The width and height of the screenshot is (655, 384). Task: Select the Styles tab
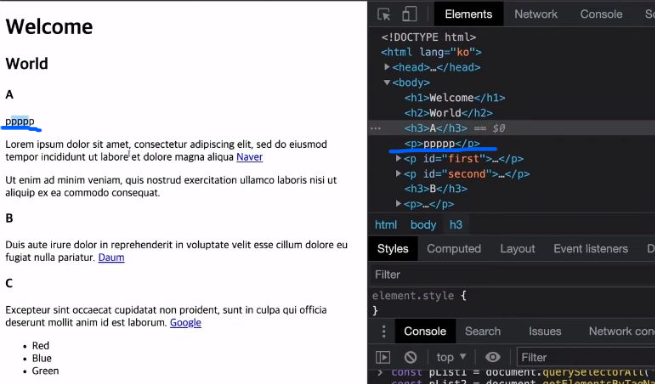pos(393,249)
